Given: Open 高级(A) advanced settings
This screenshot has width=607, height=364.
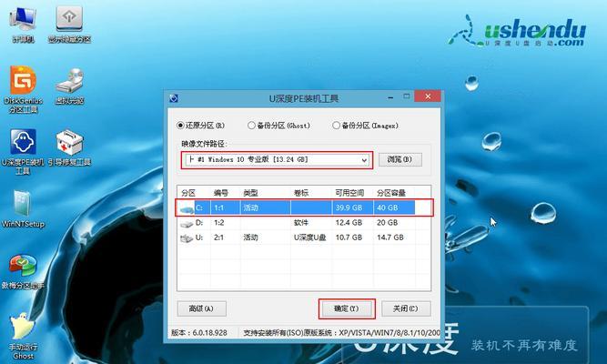Looking at the screenshot, I should pyautogui.click(x=201, y=308).
